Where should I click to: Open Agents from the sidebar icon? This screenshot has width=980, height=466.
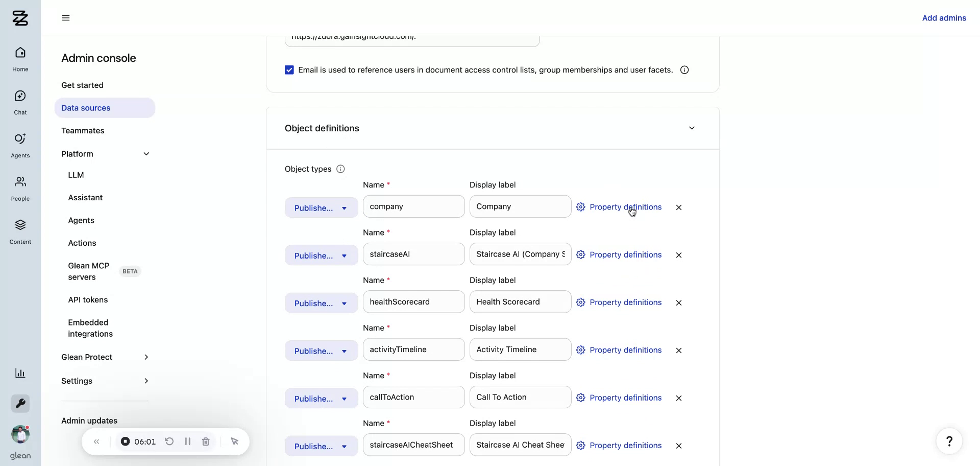coord(20,144)
